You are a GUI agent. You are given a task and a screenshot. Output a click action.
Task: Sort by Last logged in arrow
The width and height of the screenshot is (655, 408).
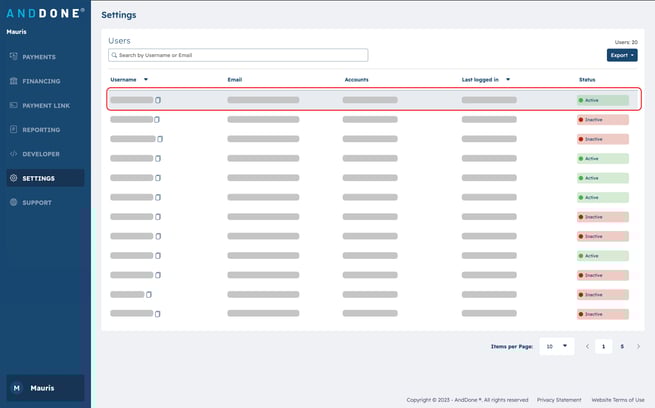508,79
